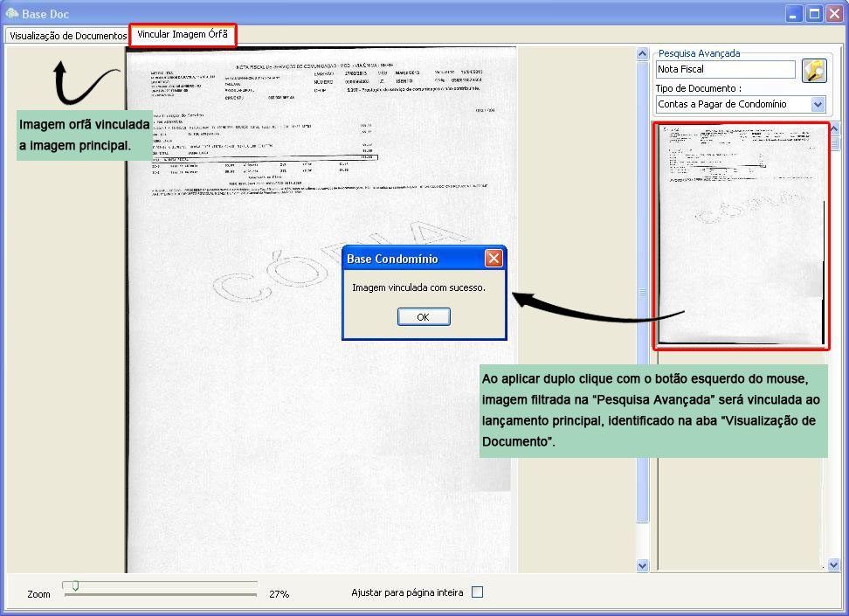Close the Base Doc window
849x616 pixels.
(x=834, y=14)
